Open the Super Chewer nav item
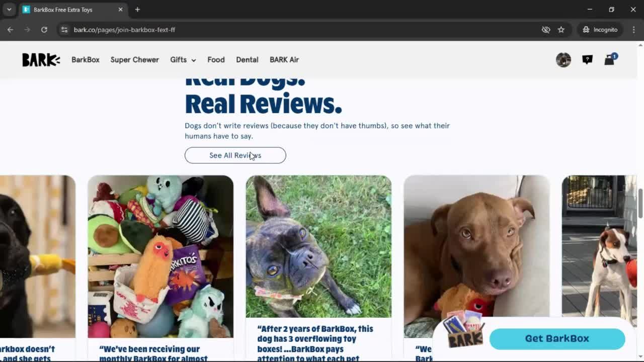Screen dimensions: 644x362 pyautogui.click(x=135, y=60)
